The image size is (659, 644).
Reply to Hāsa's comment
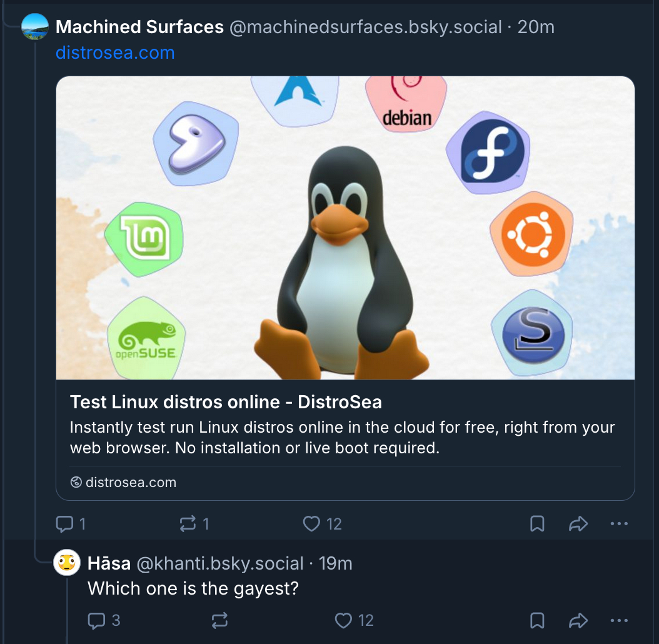(96, 620)
